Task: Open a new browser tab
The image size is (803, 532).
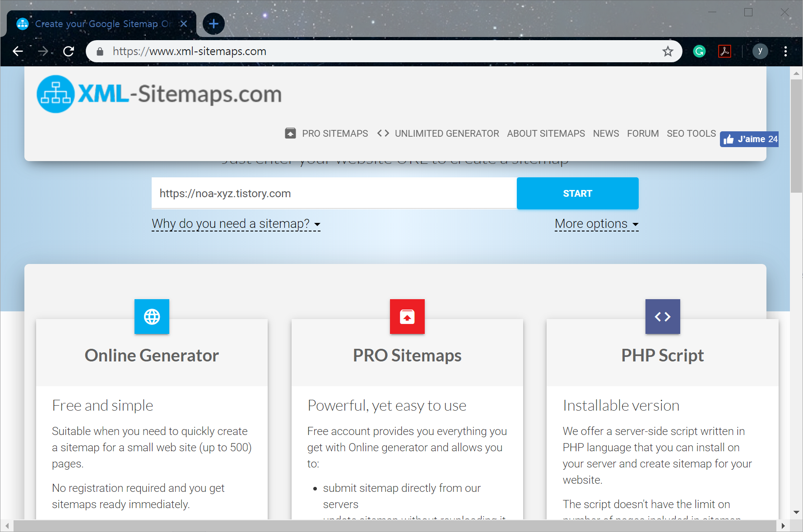Action: click(214, 24)
